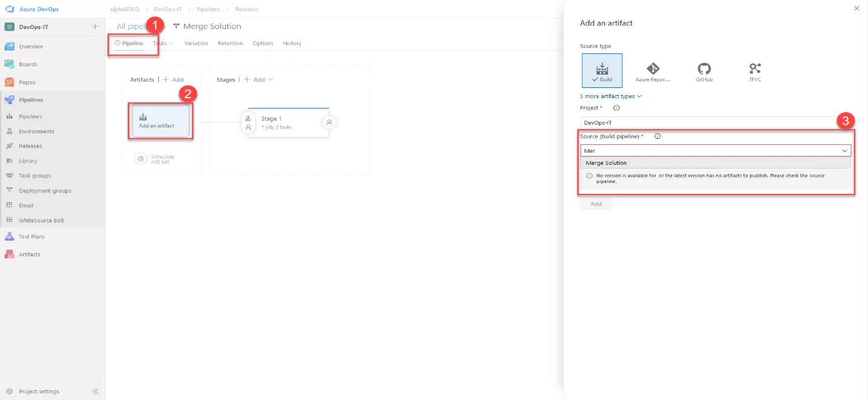
Task: Click the Merge Solution pipeline title
Action: 212,27
